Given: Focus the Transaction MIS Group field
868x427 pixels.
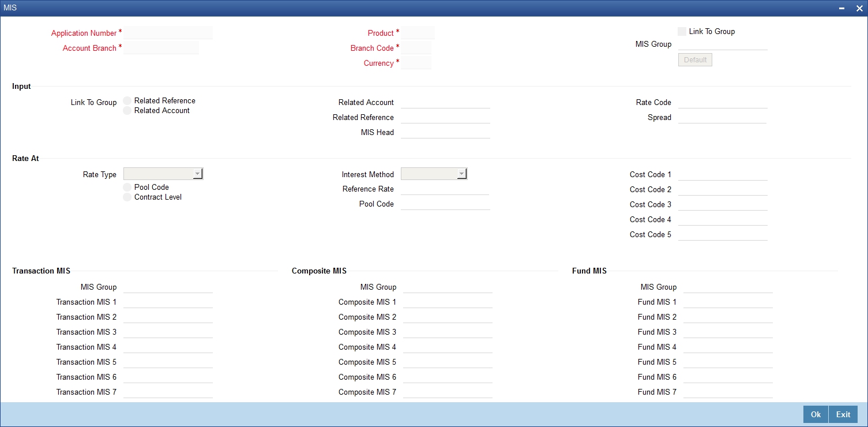Looking at the screenshot, I should tap(168, 287).
